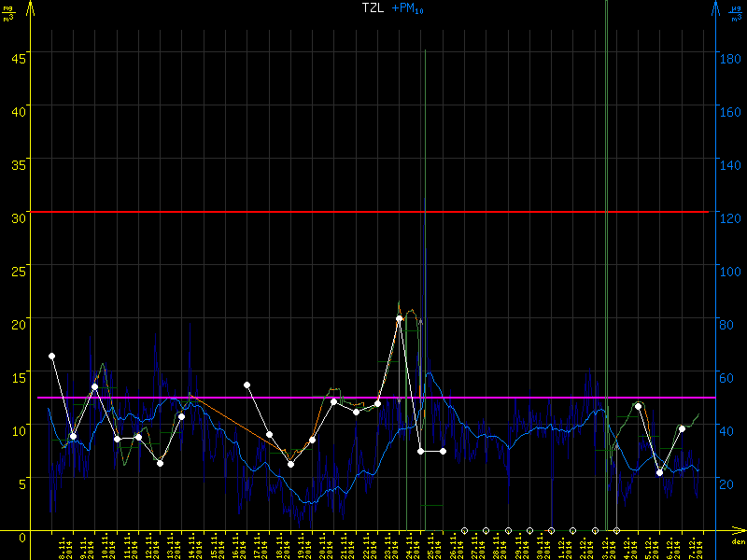This screenshot has width=747, height=560.
Task: Select the peak white data point near 20
Action: click(400, 318)
